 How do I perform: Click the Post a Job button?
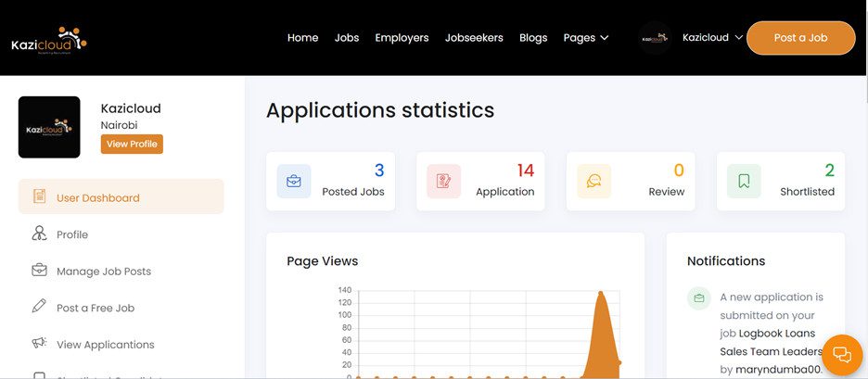(x=800, y=38)
